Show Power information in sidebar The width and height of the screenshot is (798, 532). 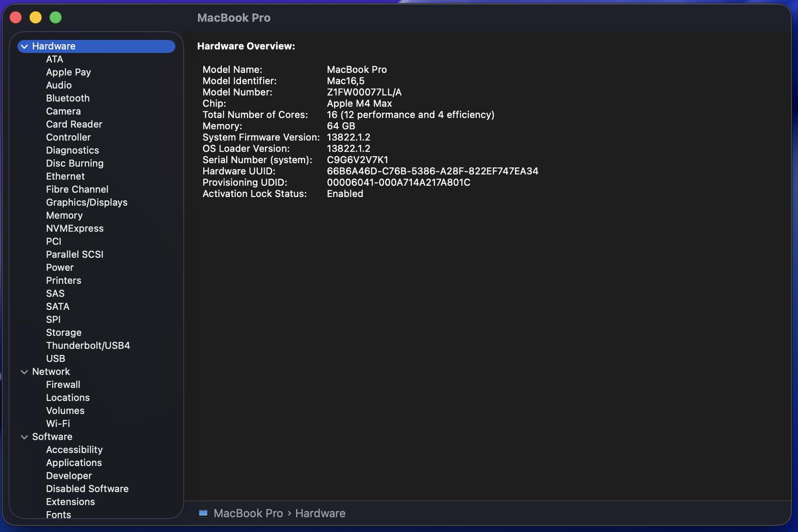(x=60, y=267)
